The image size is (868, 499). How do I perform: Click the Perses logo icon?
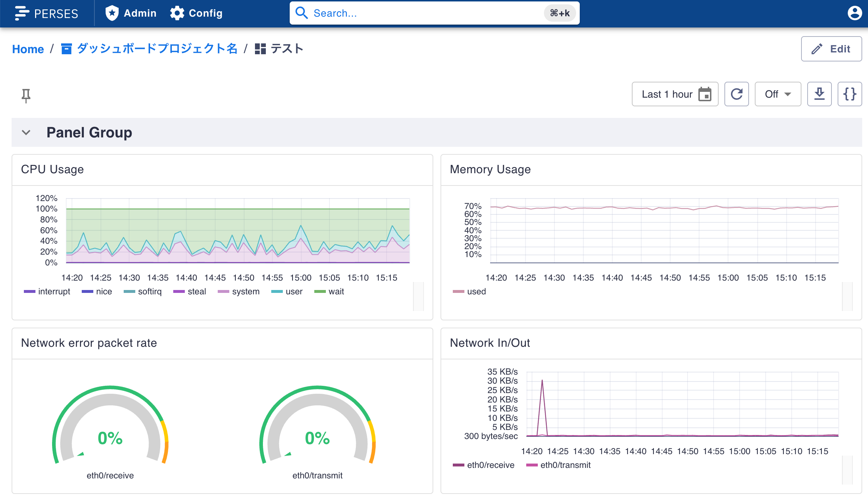coord(22,13)
